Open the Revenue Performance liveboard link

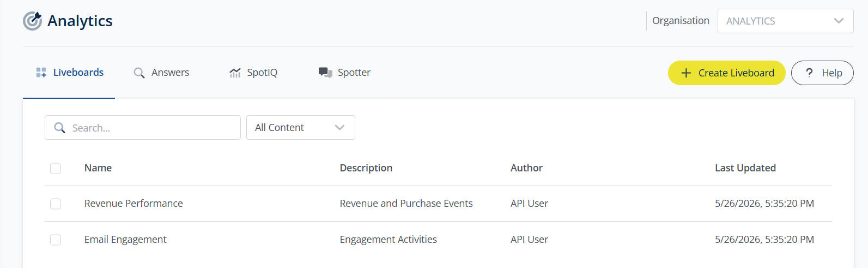[x=133, y=204]
